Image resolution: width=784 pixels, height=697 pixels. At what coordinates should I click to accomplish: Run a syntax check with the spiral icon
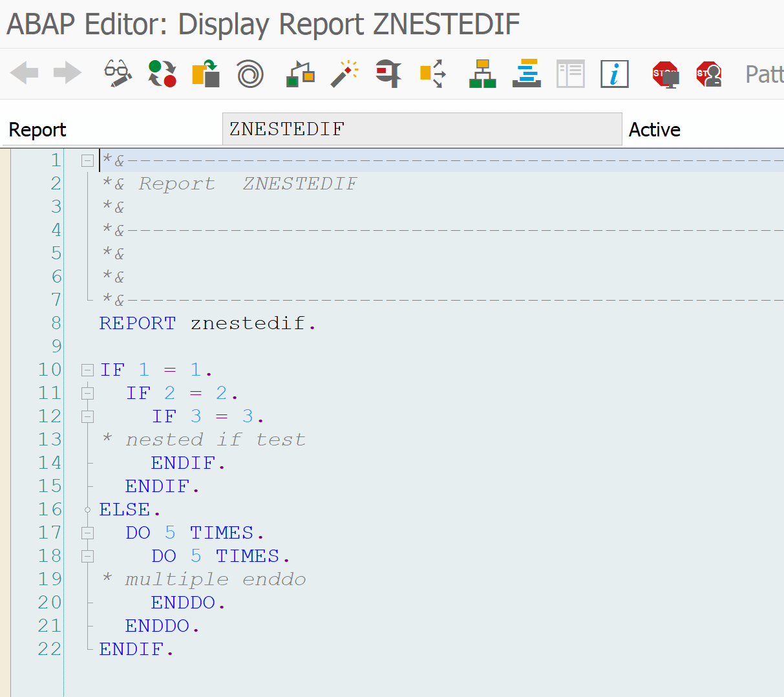249,74
